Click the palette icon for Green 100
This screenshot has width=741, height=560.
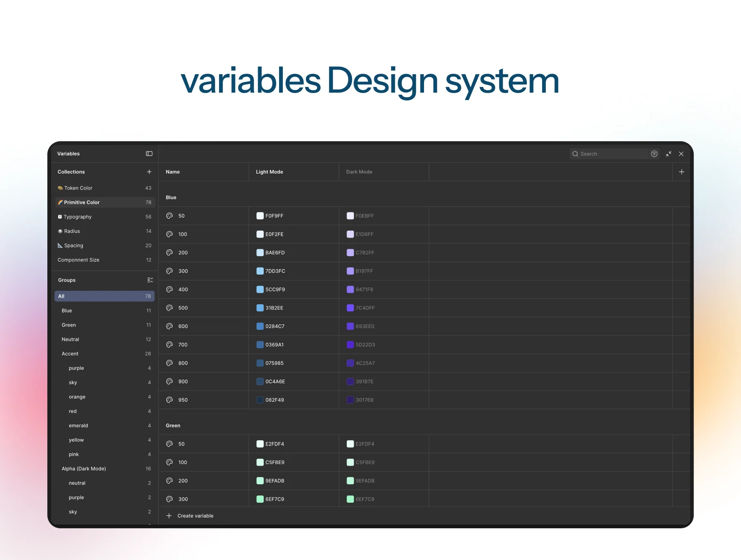(169, 462)
